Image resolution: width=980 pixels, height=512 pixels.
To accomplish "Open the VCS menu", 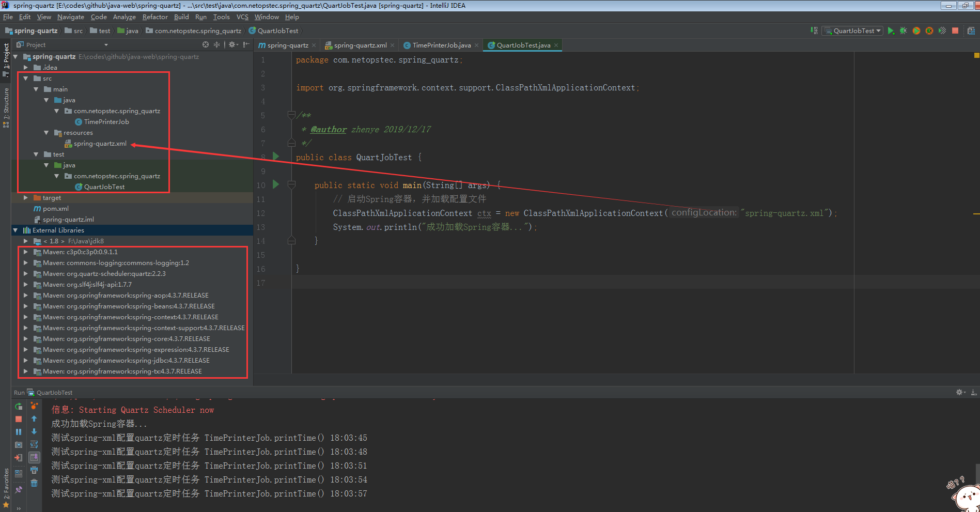I will (x=242, y=17).
